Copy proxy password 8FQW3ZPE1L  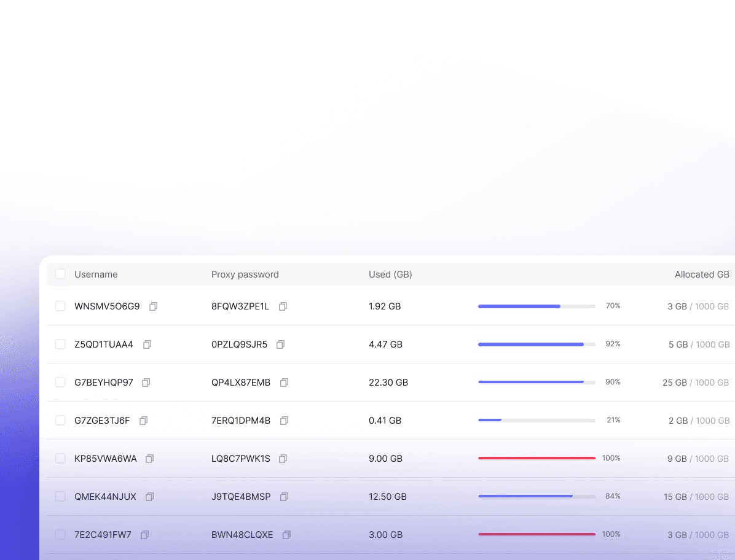[x=283, y=306]
